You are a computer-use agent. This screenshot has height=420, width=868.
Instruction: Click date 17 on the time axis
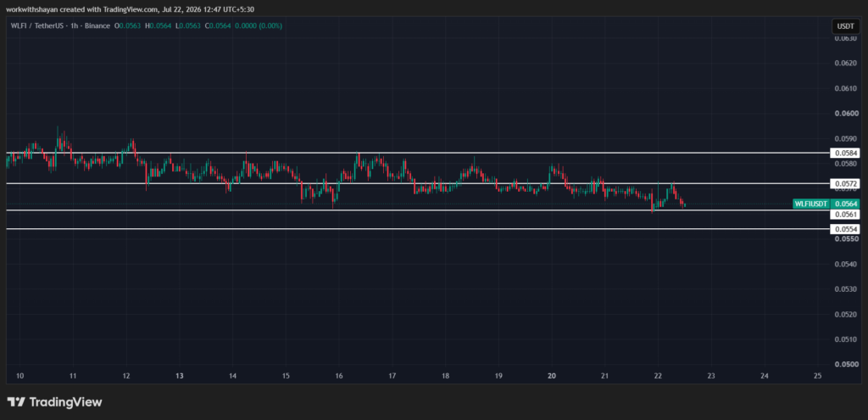coord(392,376)
